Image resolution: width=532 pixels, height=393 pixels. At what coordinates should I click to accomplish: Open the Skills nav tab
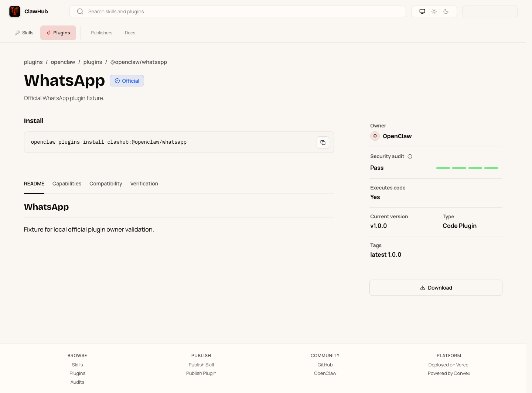[x=24, y=33]
